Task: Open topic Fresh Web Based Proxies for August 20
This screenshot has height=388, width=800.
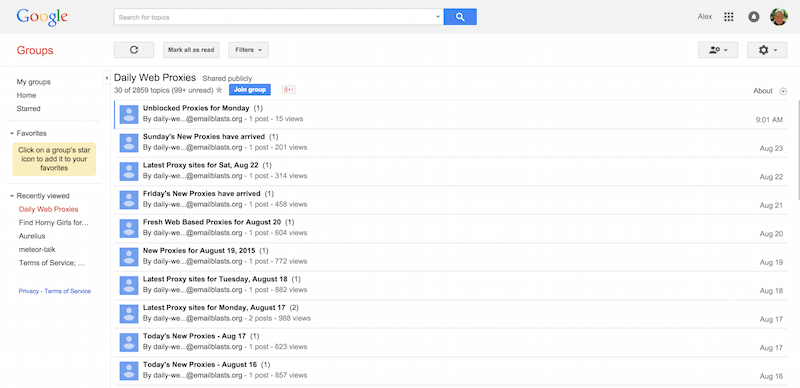Action: [212, 223]
